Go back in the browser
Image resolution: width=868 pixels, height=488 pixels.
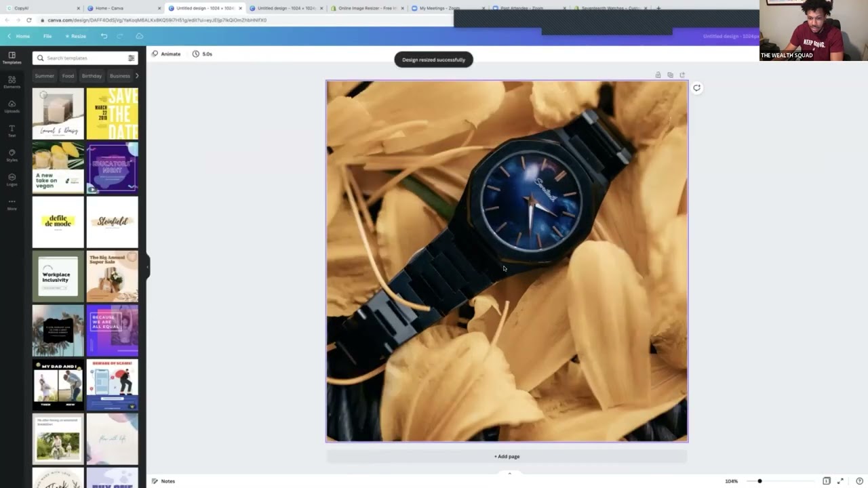[x=7, y=20]
